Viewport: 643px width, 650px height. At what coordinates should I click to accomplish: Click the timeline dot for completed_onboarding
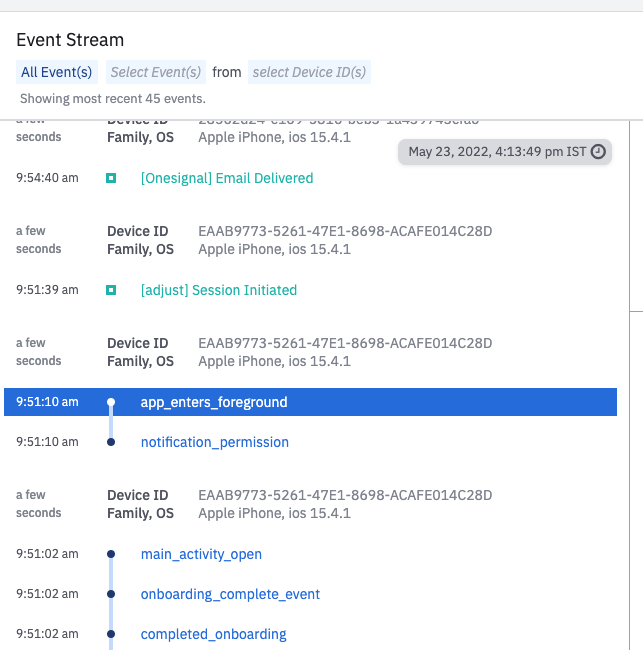111,634
